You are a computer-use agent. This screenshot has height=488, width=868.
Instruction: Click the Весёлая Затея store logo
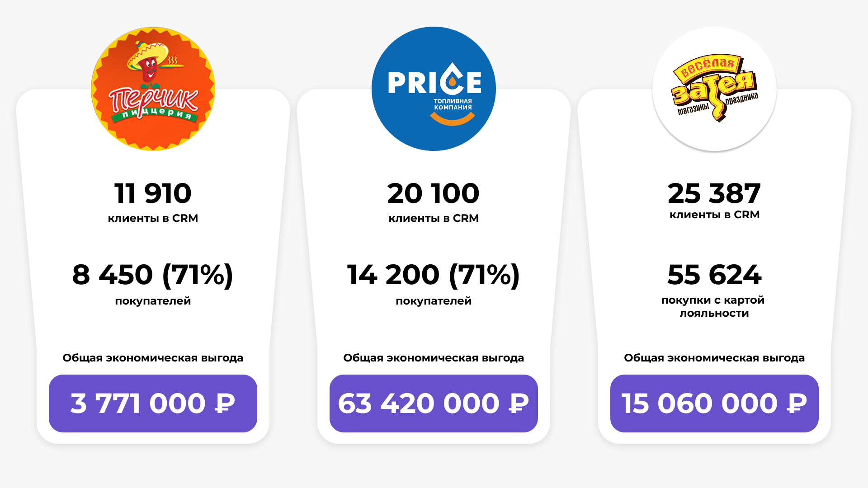click(x=714, y=89)
